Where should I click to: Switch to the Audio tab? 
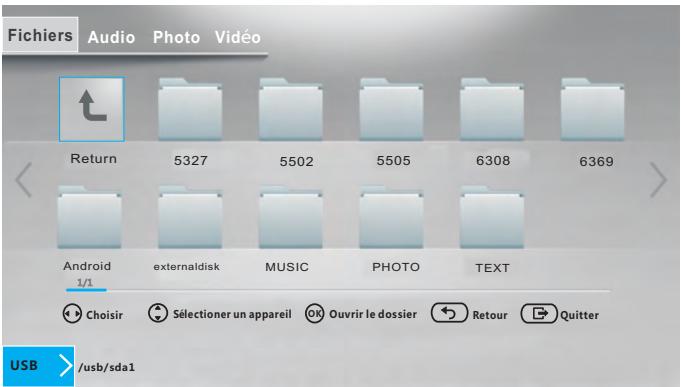(111, 37)
